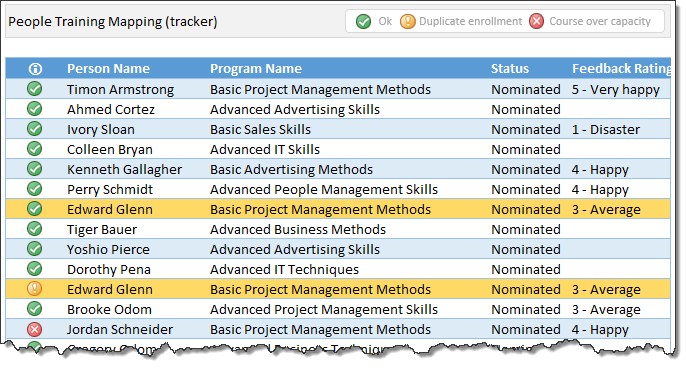The height and width of the screenshot is (368, 686).
Task: Click the Duplicate enrollment legend label
Action: tap(470, 21)
